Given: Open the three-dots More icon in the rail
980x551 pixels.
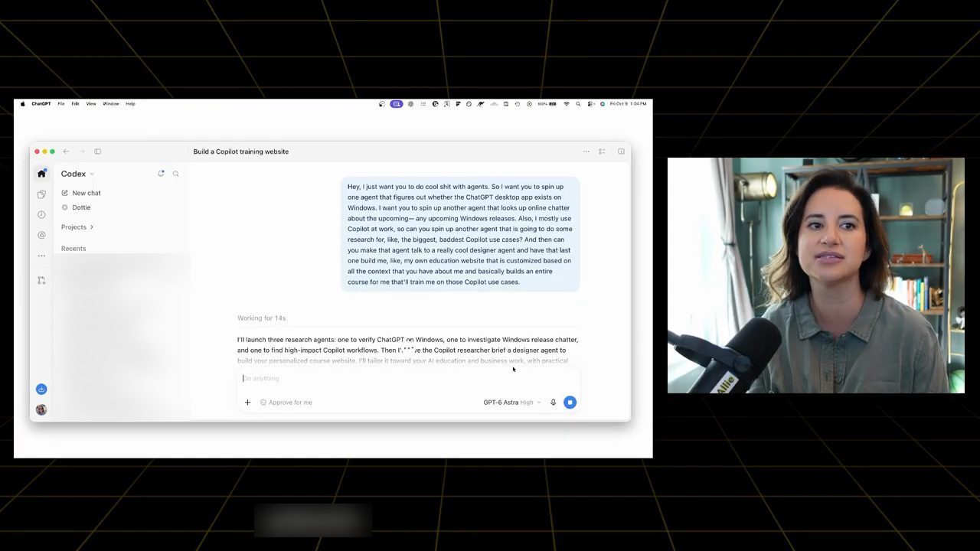Looking at the screenshot, I should (x=41, y=256).
